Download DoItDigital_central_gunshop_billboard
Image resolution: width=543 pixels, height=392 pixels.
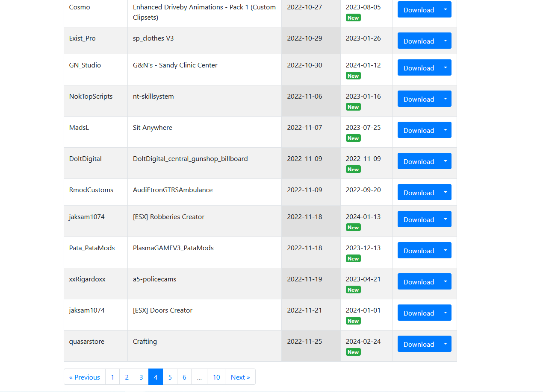coord(418,161)
